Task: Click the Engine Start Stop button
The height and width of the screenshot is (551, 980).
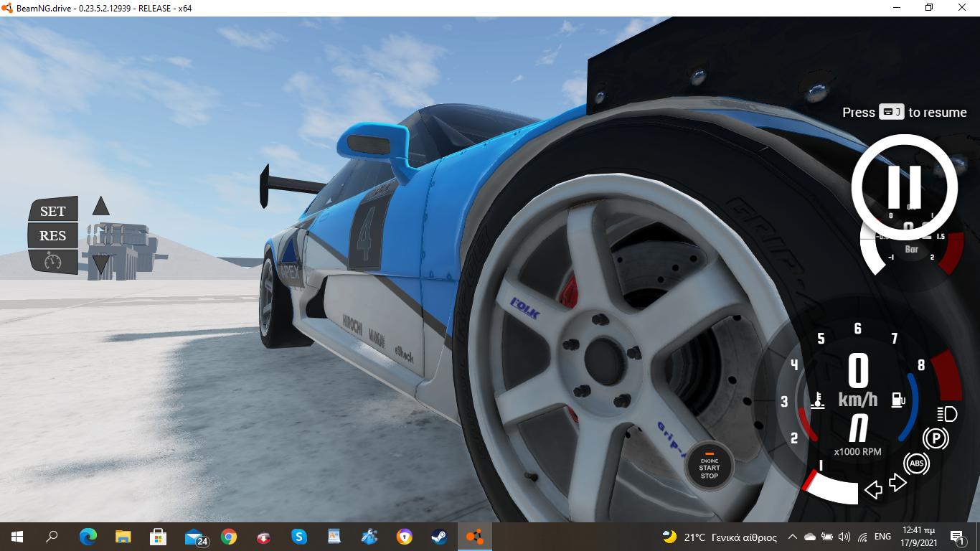Action: (709, 466)
